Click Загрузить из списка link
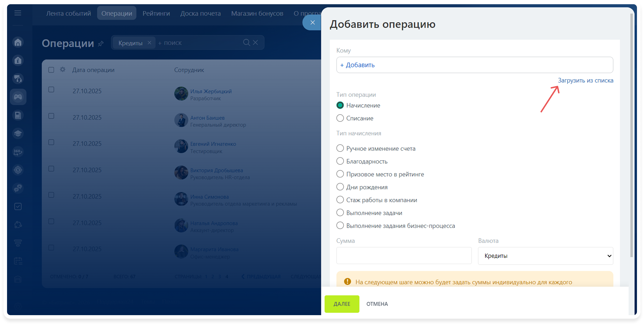Image resolution: width=644 pixels, height=325 pixels. coord(585,80)
